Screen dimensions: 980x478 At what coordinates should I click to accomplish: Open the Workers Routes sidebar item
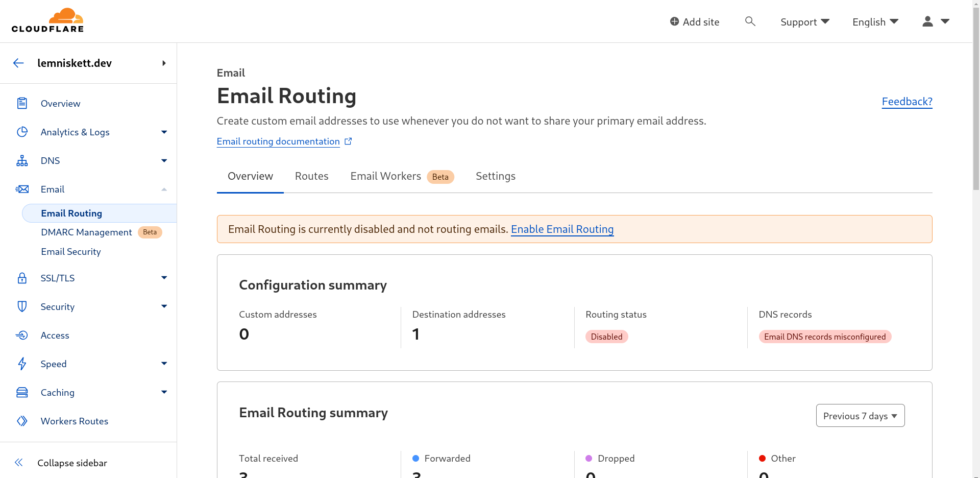click(x=75, y=421)
